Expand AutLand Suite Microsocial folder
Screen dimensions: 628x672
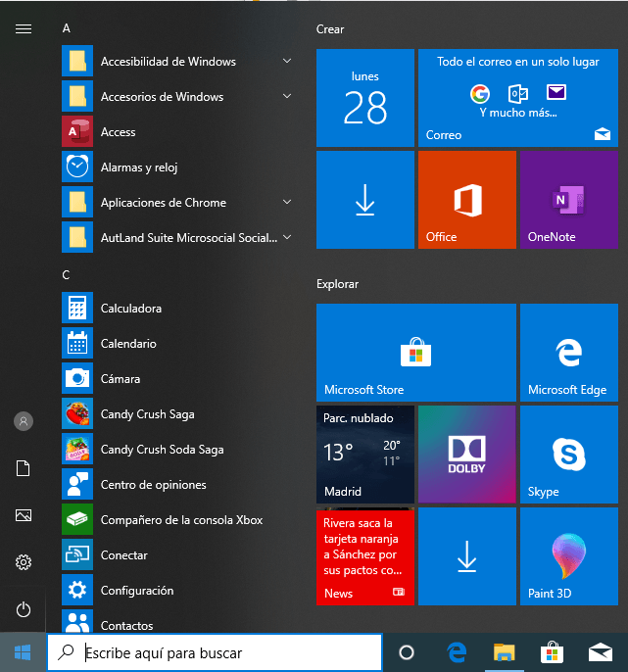pyautogui.click(x=178, y=237)
